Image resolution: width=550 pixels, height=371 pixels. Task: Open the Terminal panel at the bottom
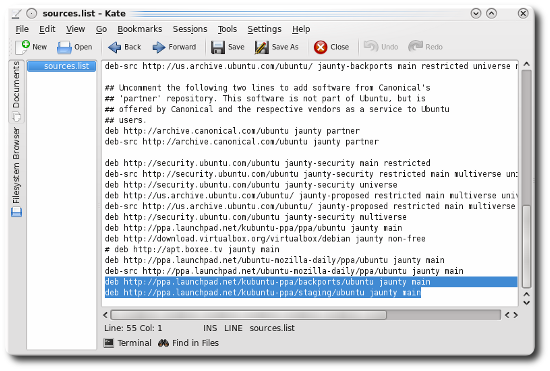[x=128, y=343]
